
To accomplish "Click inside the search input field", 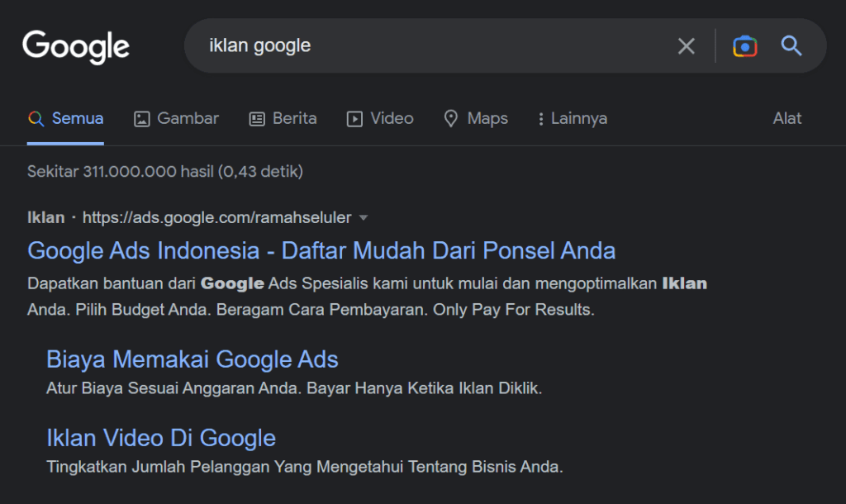I will click(x=413, y=46).
